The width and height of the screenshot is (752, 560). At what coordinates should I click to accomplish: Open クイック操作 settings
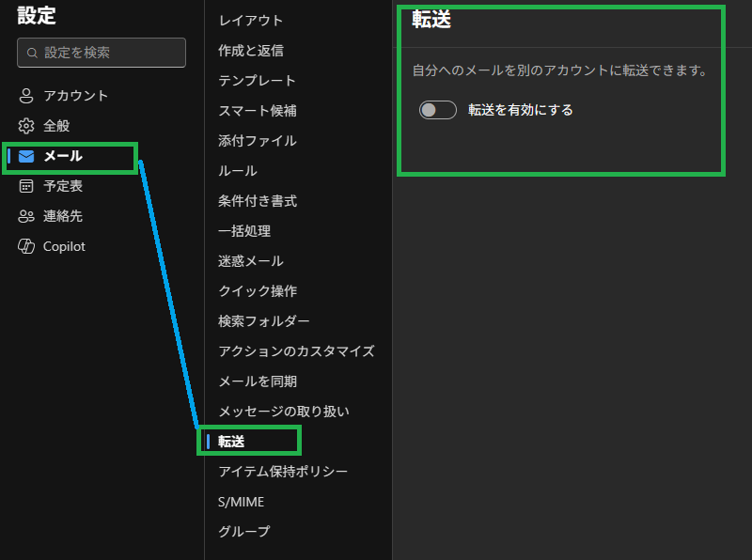257,291
